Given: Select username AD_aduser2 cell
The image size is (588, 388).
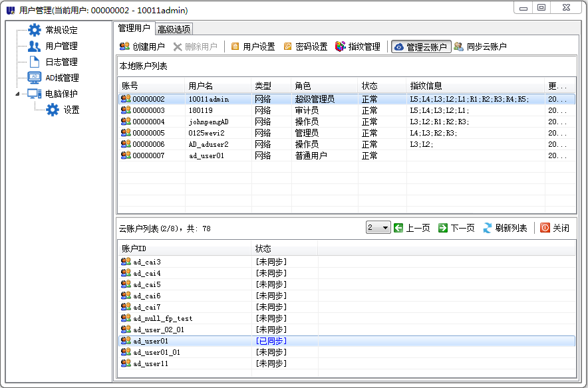Looking at the screenshot, I should pyautogui.click(x=208, y=144).
